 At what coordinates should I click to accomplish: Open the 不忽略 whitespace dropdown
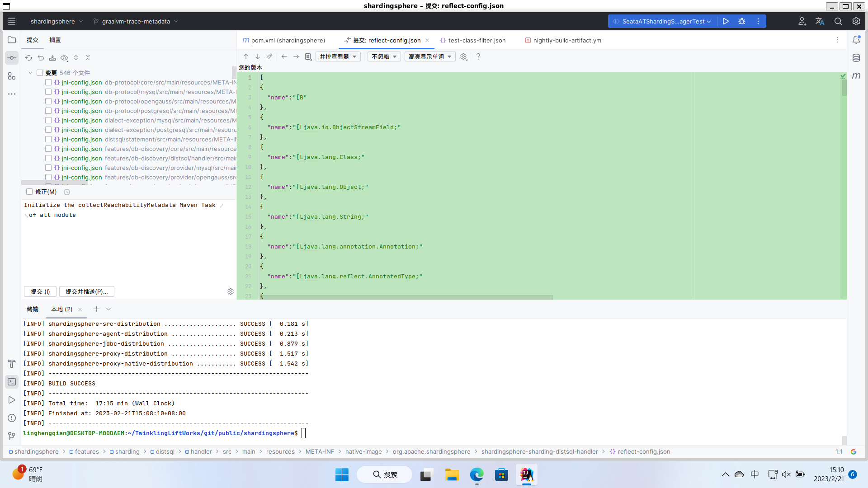pos(384,56)
